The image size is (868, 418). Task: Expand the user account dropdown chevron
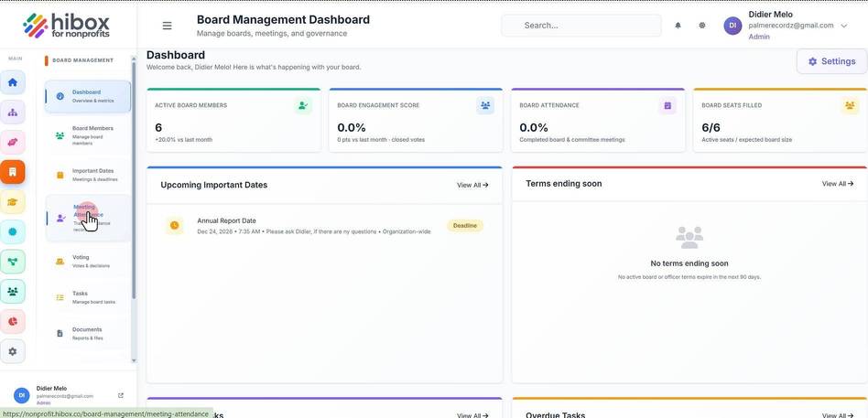coord(843,26)
